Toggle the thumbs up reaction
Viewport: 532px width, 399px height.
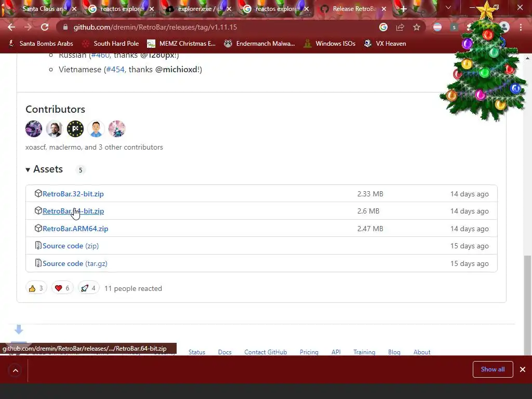(x=36, y=288)
